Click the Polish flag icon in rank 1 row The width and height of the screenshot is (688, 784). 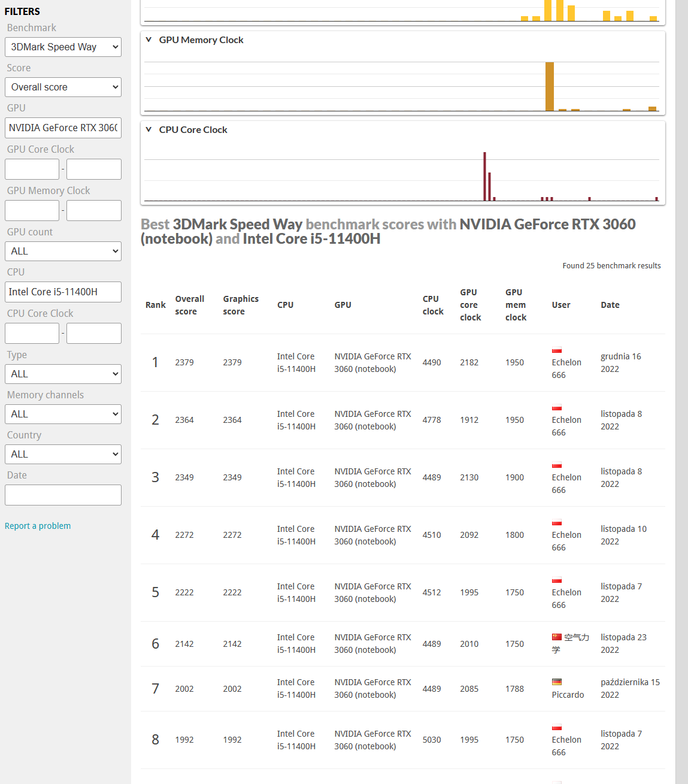[556, 350]
